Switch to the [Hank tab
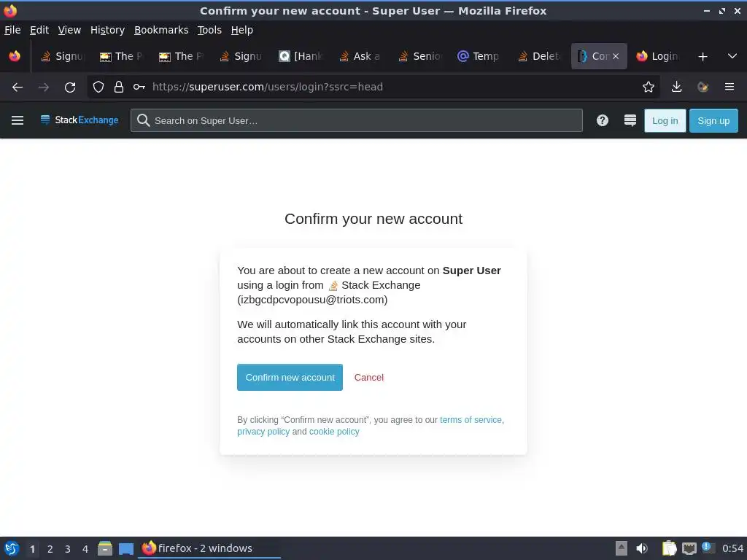 coord(301,57)
